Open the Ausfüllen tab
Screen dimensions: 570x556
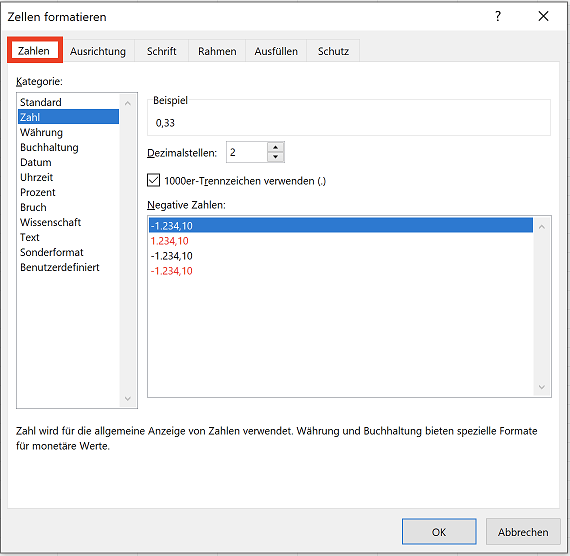pos(276,51)
